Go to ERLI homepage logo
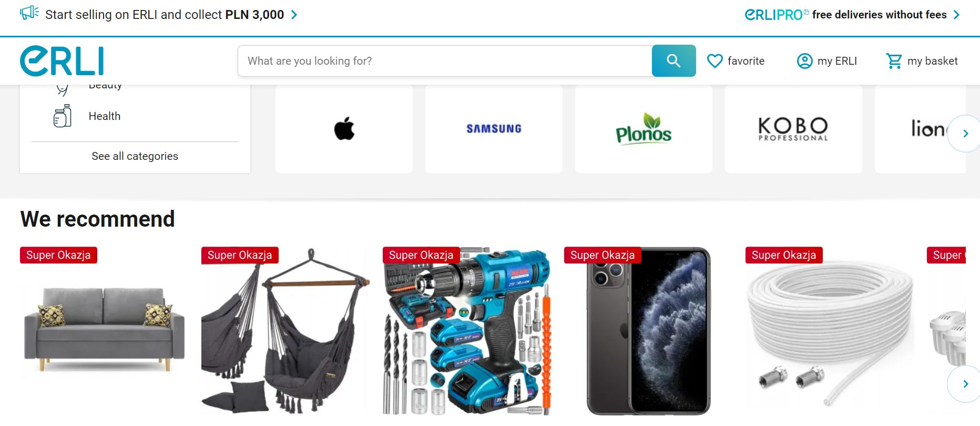The height and width of the screenshot is (426, 980). click(x=62, y=61)
